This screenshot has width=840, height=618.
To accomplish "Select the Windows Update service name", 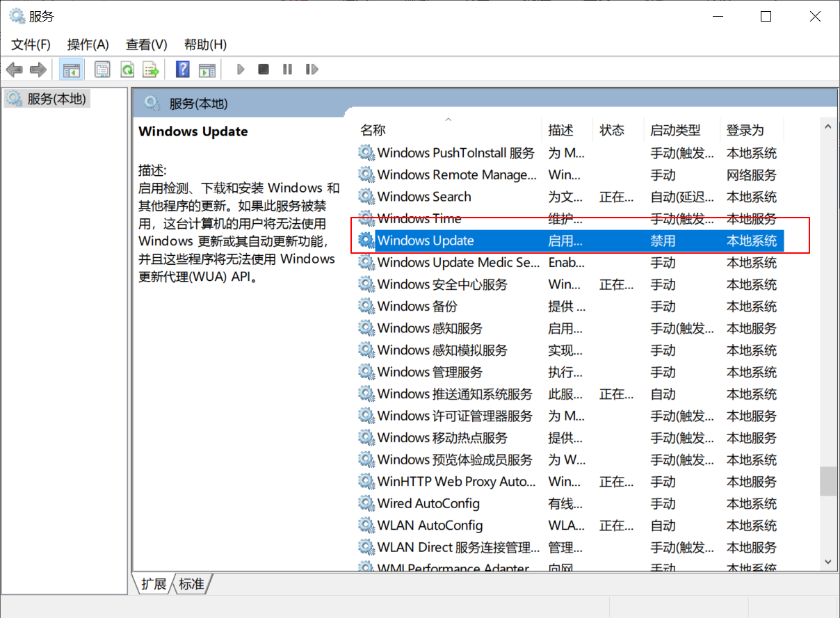I will 426,241.
